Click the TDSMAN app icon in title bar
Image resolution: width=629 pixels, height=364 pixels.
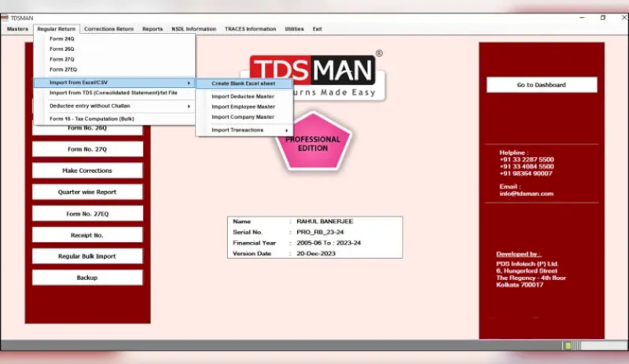point(5,17)
